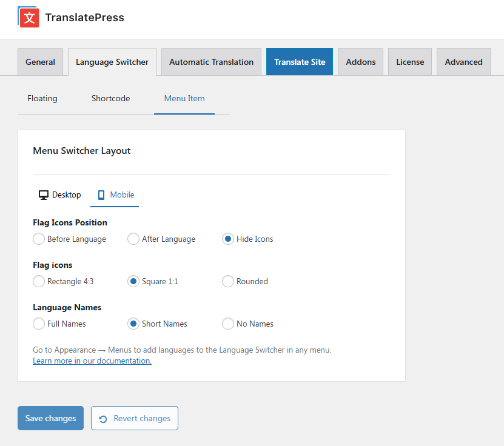The height and width of the screenshot is (446, 504).
Task: Choose Rectangle 4:3 flag icons
Action: [x=39, y=281]
